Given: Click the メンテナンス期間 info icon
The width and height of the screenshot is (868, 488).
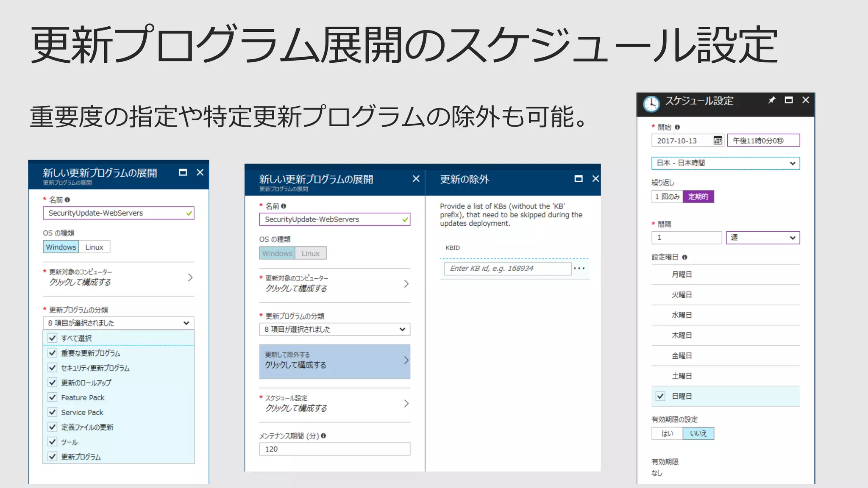Looking at the screenshot, I should (x=323, y=435).
